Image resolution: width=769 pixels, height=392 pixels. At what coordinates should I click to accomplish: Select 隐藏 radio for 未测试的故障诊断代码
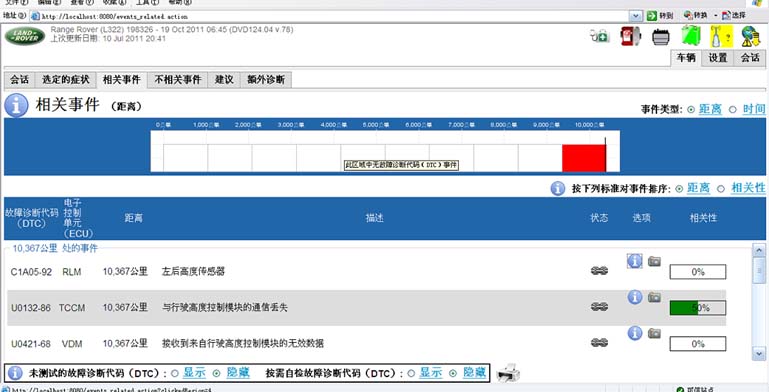pyautogui.click(x=216, y=373)
